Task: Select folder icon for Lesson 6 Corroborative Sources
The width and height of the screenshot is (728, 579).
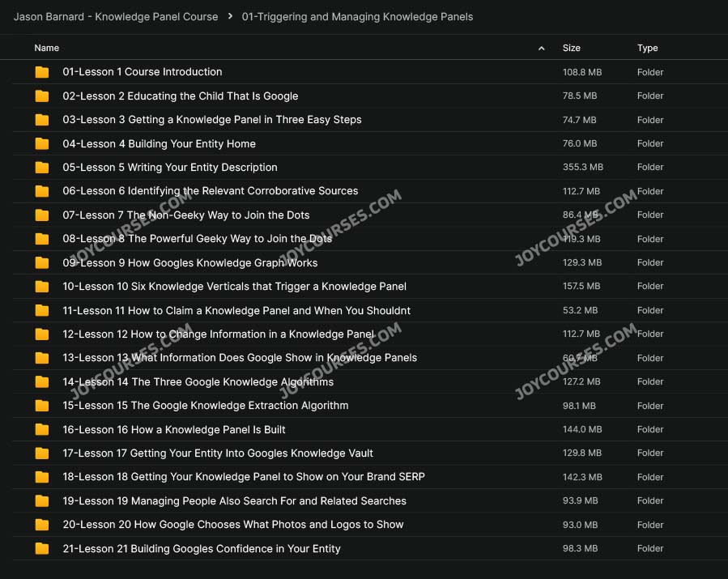Action: tap(42, 191)
